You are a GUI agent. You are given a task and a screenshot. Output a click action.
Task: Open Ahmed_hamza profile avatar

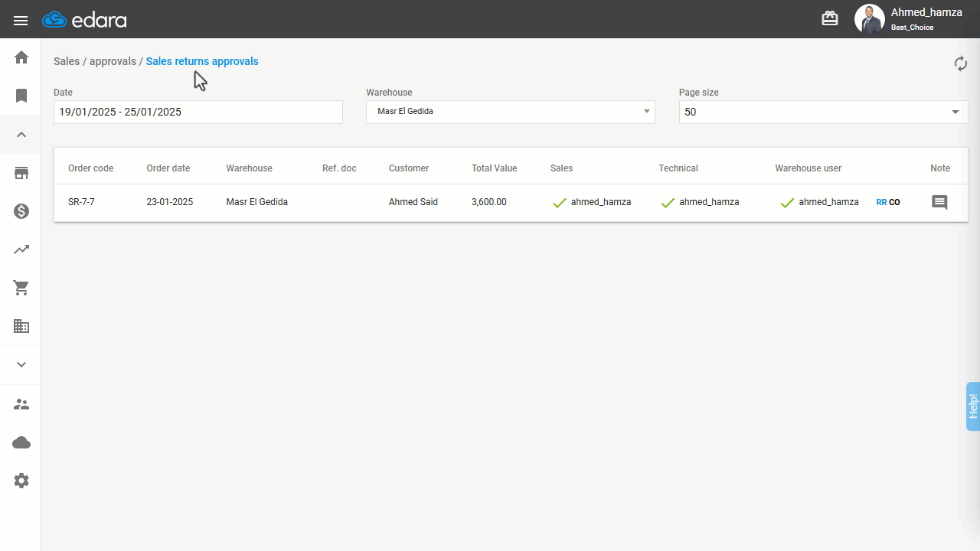point(870,19)
